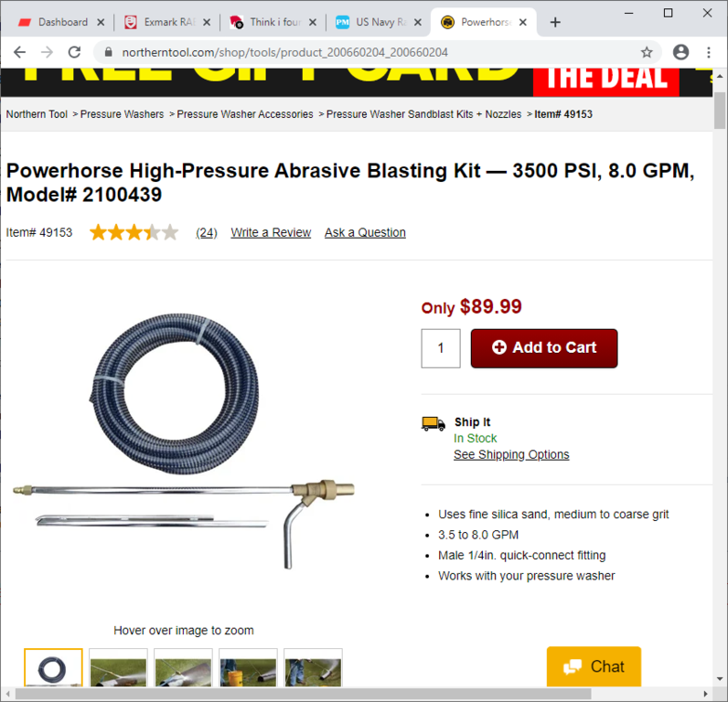Viewport: 728px width, 702px height.
Task: Open Chrome three-dot menu
Action: tap(709, 52)
